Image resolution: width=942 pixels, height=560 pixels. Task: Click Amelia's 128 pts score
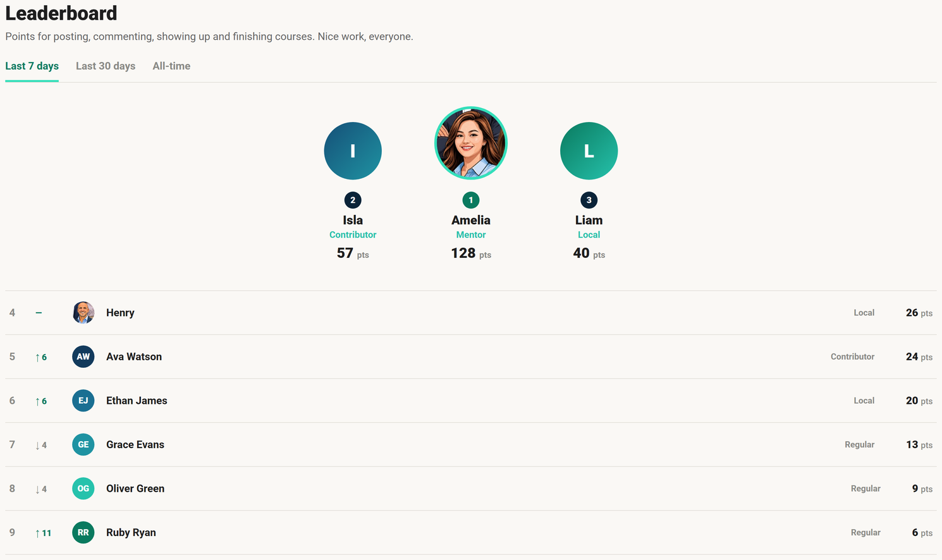(x=471, y=253)
